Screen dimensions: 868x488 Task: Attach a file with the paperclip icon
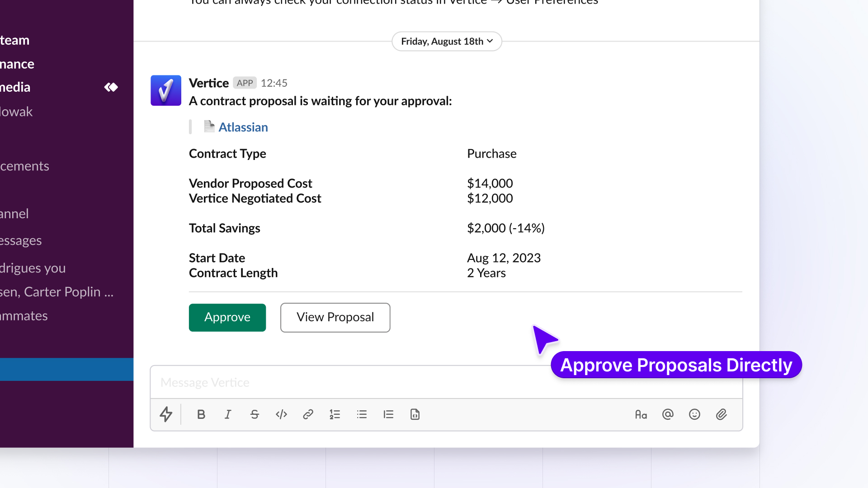point(722,414)
